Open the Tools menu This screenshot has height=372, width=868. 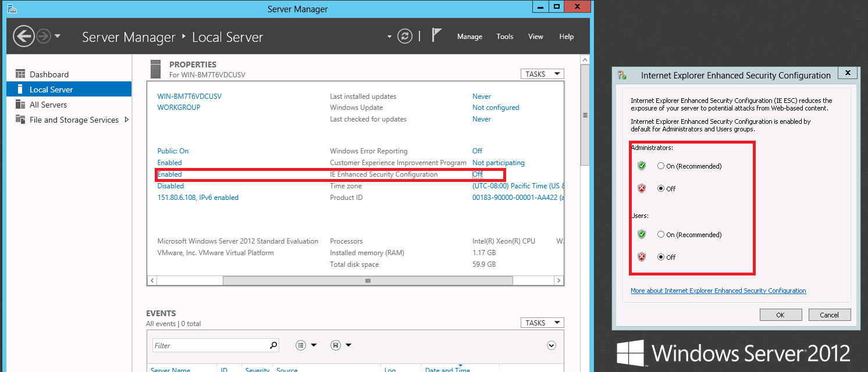pos(505,37)
